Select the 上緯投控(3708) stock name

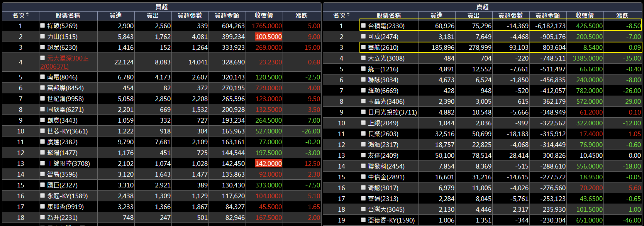pyautogui.click(x=68, y=164)
